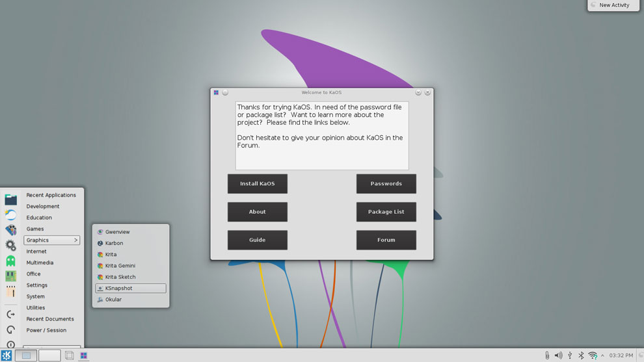Open the Wi-Fi network tray icon
This screenshot has width=644, height=362.
pyautogui.click(x=592, y=356)
